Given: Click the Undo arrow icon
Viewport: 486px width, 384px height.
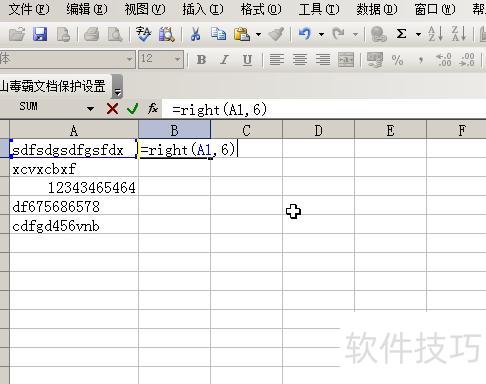Looking at the screenshot, I should point(305,34).
